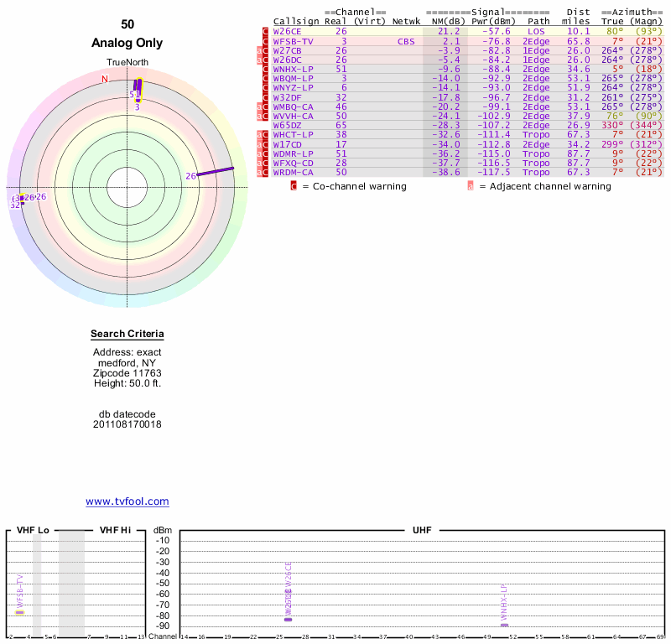The width and height of the screenshot is (671, 644).
Task: Click the adjacent channel icon beside WRDM-CA
Action: pyautogui.click(x=259, y=172)
